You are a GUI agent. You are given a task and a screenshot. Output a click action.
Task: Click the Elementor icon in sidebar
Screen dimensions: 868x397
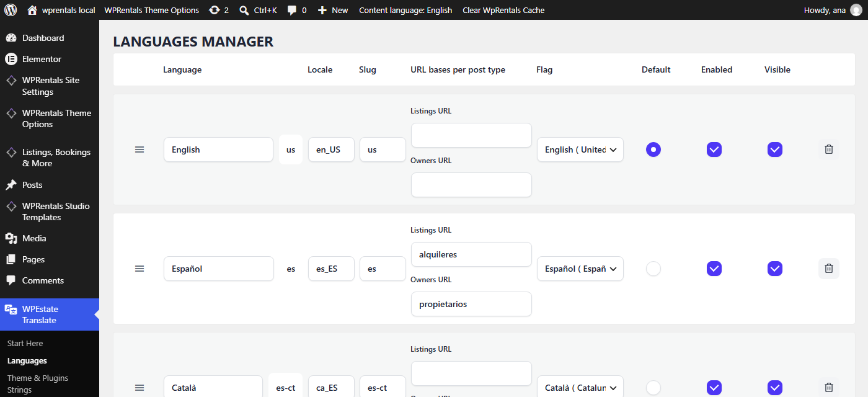point(11,59)
